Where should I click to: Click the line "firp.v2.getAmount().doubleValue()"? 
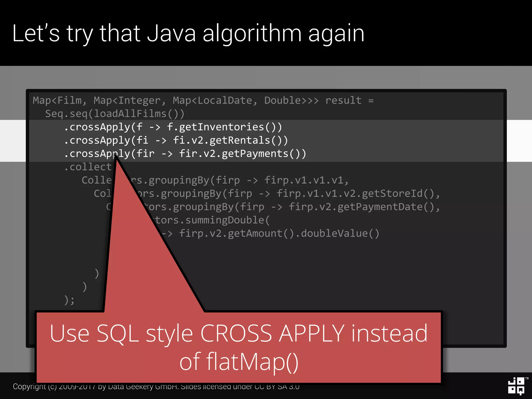point(279,233)
